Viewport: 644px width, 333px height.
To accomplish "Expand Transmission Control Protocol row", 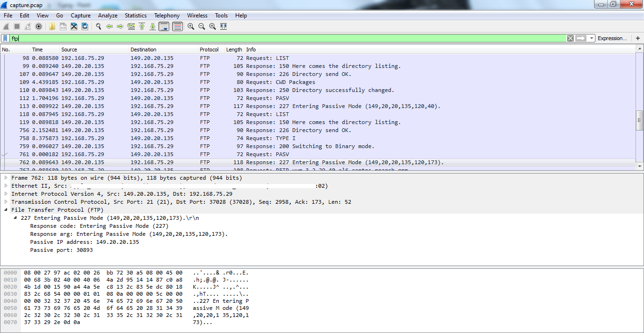I will (x=6, y=202).
